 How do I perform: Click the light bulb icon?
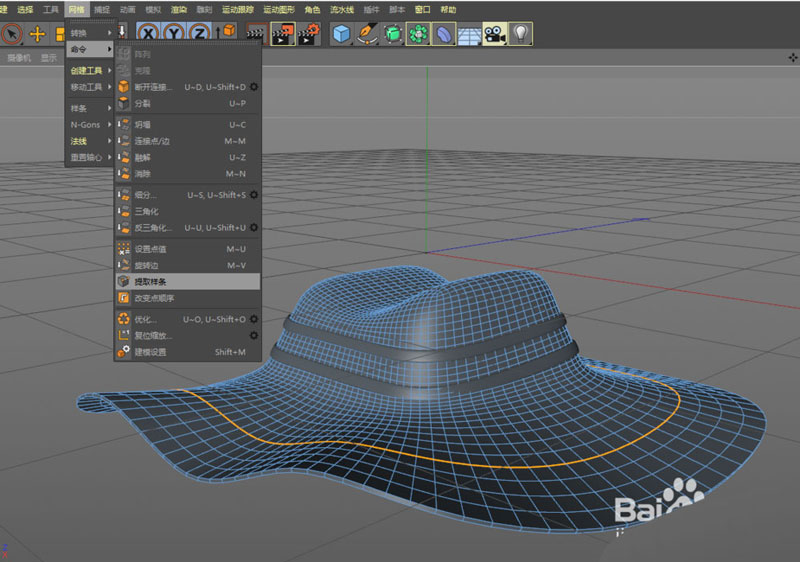click(520, 34)
